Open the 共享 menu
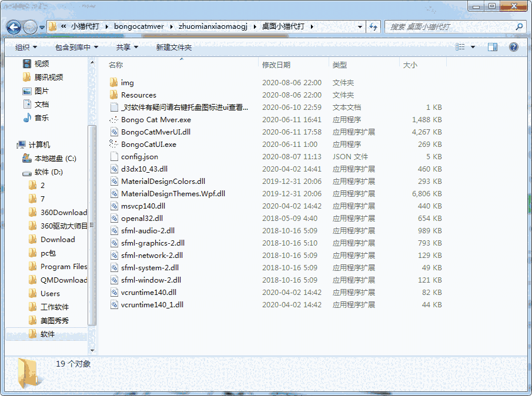 (x=127, y=48)
